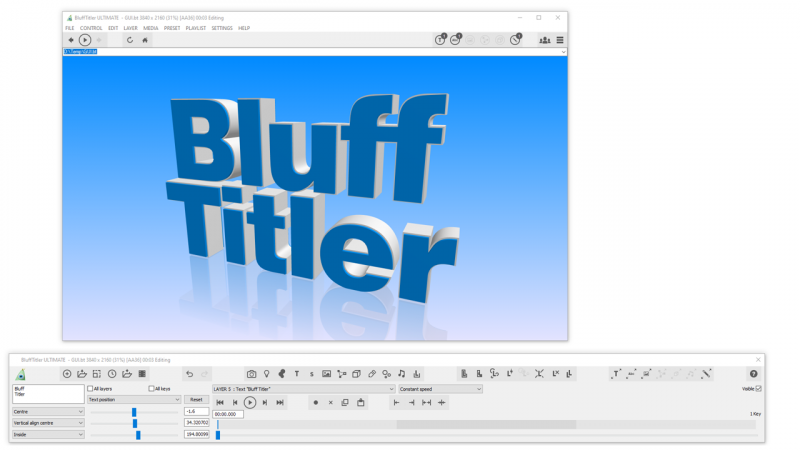Image resolution: width=800 pixels, height=450 pixels.
Task: Add a sketch layer with the path icon
Action: tap(342, 374)
